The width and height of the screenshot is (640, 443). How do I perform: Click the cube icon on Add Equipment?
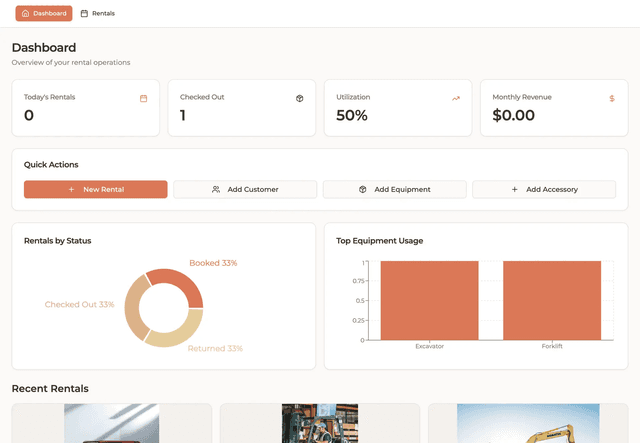coord(362,189)
